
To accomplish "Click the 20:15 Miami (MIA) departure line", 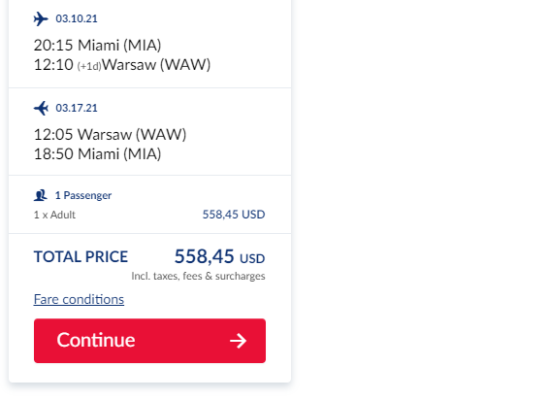I will (98, 45).
